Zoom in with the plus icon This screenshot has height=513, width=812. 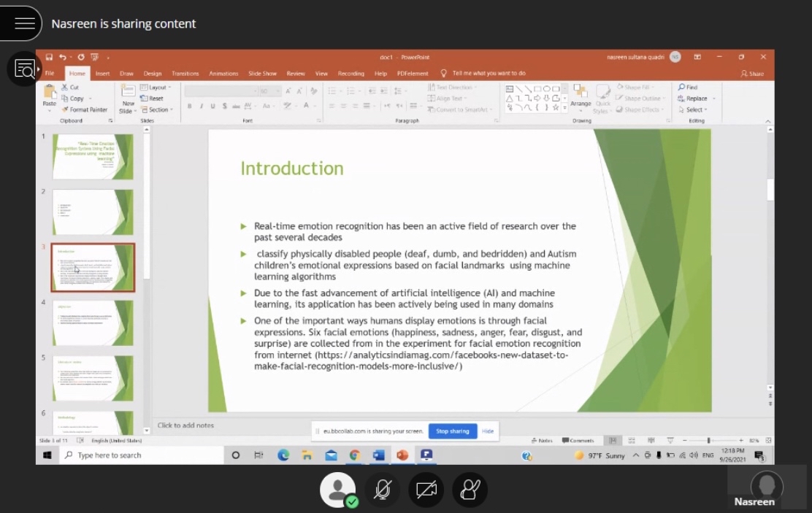click(x=741, y=441)
